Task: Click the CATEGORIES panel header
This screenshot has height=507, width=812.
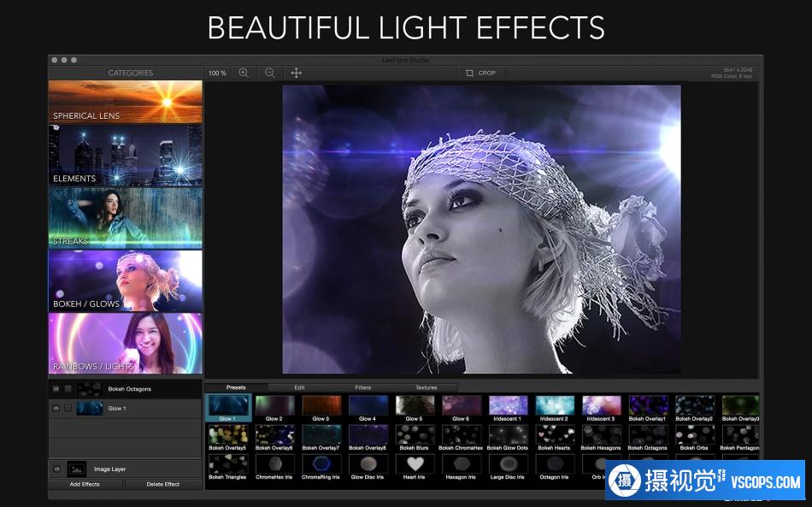Action: pyautogui.click(x=131, y=73)
